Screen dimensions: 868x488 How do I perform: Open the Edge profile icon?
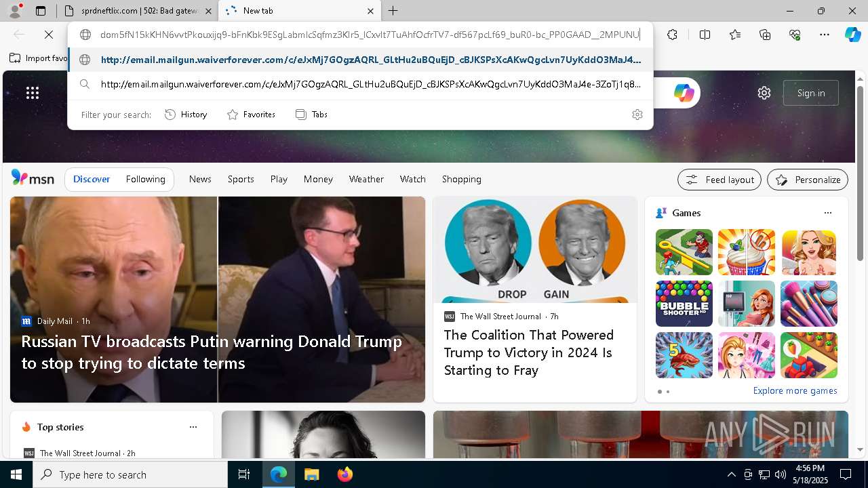[15, 11]
